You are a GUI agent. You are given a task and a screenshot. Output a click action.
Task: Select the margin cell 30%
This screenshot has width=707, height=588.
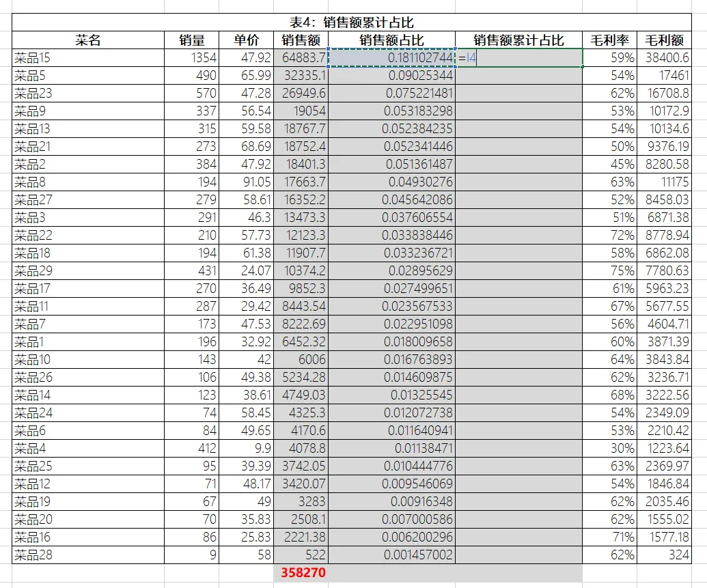[x=609, y=448]
